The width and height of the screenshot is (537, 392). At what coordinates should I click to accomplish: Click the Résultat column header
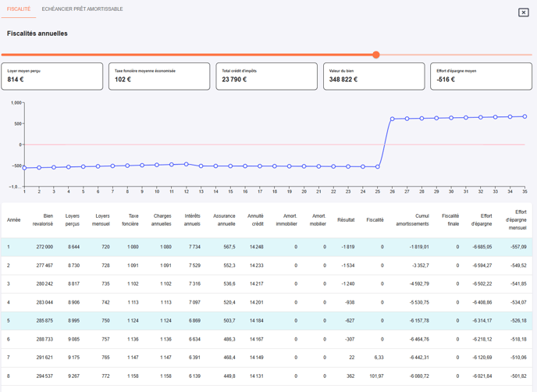point(346,220)
